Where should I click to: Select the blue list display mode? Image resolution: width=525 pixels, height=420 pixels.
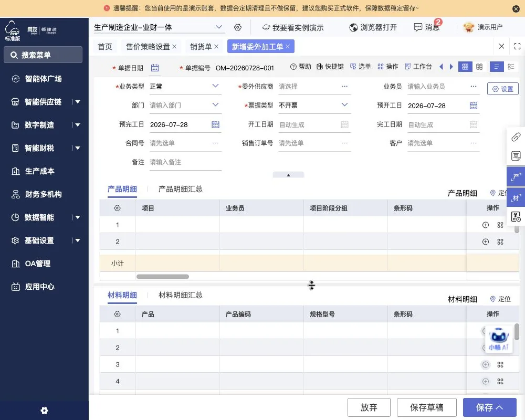pos(497,67)
